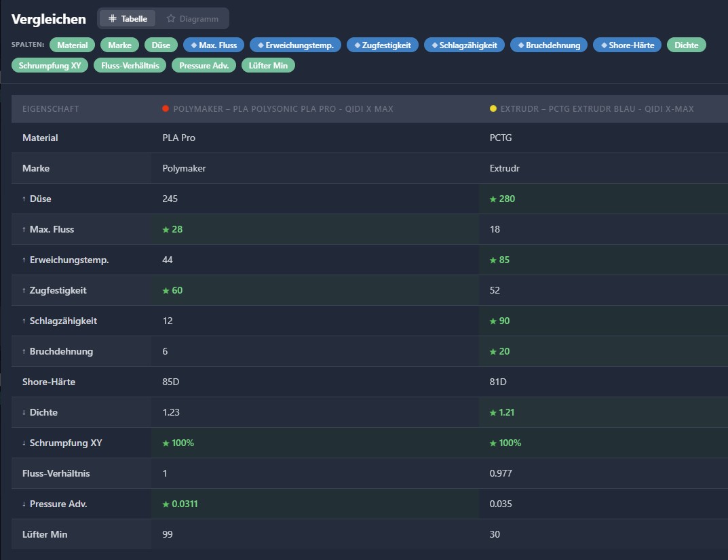
Task: Toggle the Erweichungstemp. column chip
Action: click(295, 45)
